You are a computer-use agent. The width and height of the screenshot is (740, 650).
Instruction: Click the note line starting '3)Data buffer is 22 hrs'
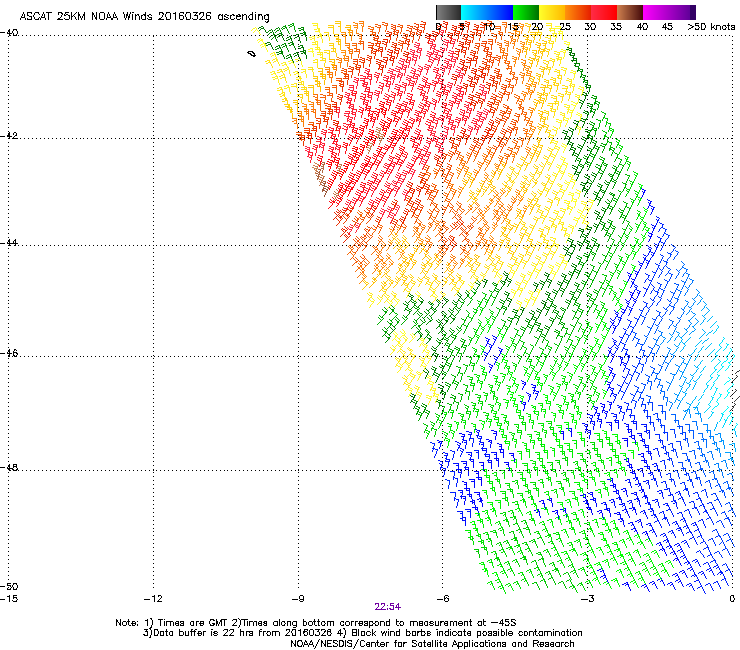pos(362,633)
